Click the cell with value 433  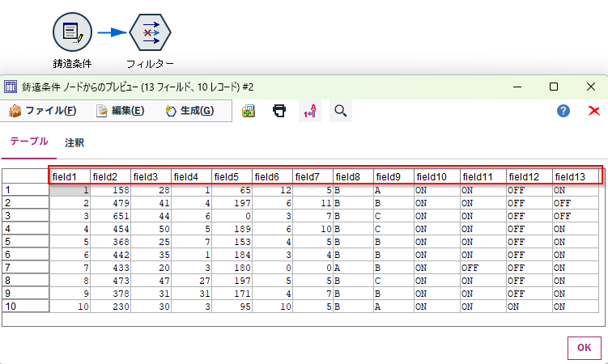click(111, 268)
